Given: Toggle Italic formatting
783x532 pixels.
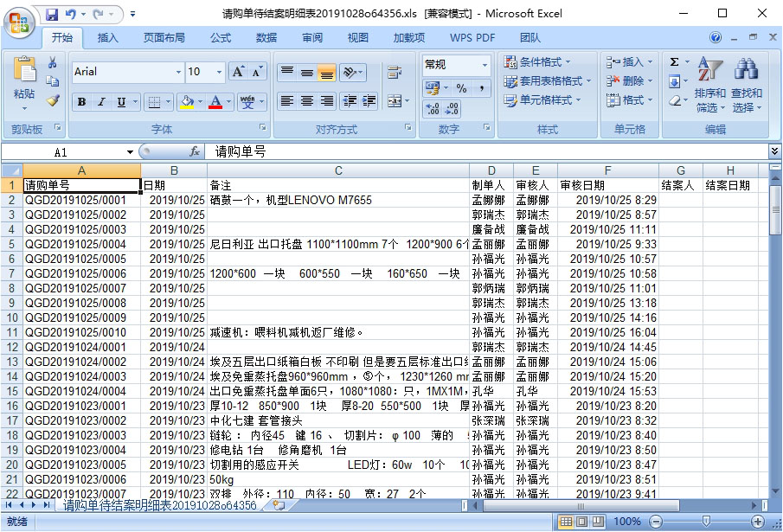Looking at the screenshot, I should tap(101, 102).
